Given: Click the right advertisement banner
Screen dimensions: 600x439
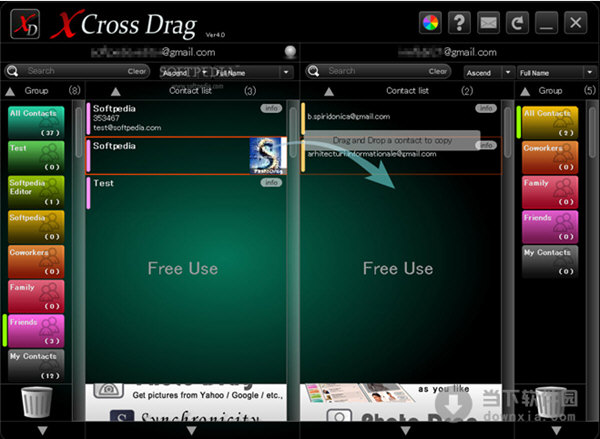Looking at the screenshot, I should point(401,403).
